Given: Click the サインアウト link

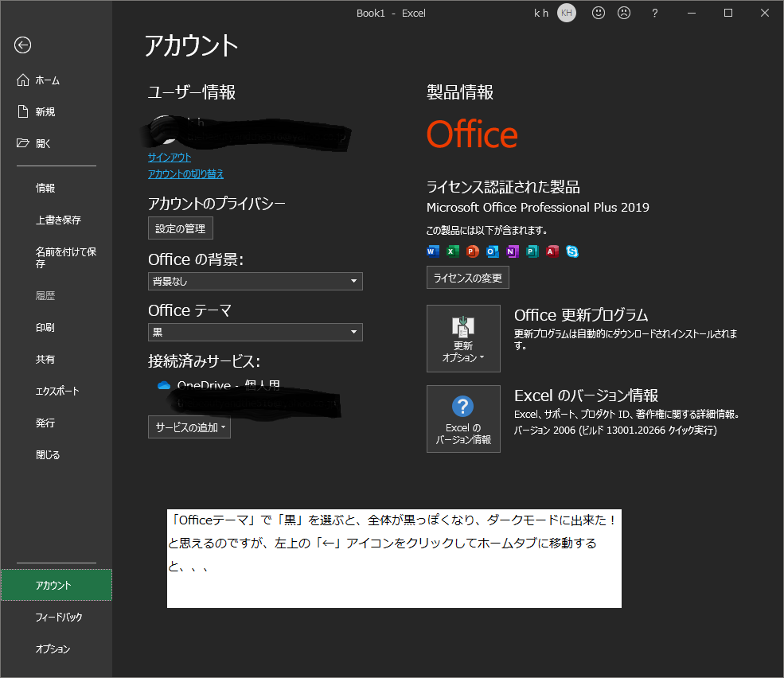Looking at the screenshot, I should (x=170, y=157).
